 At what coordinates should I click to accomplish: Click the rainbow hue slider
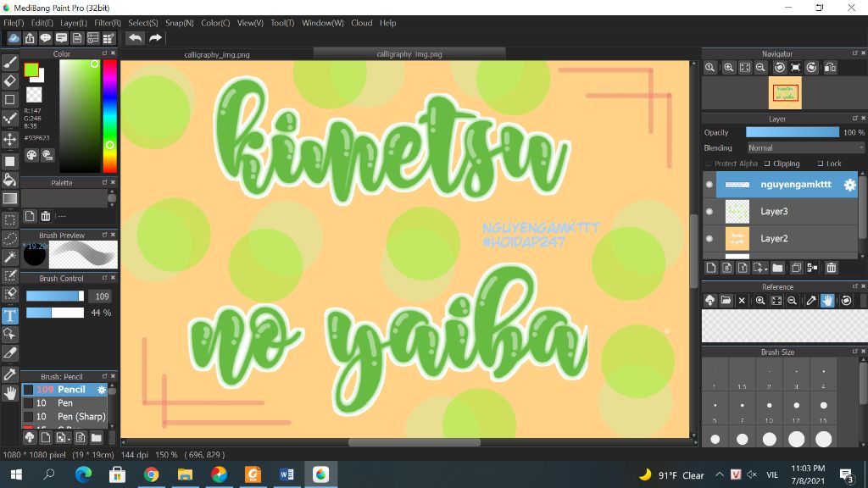[109, 115]
